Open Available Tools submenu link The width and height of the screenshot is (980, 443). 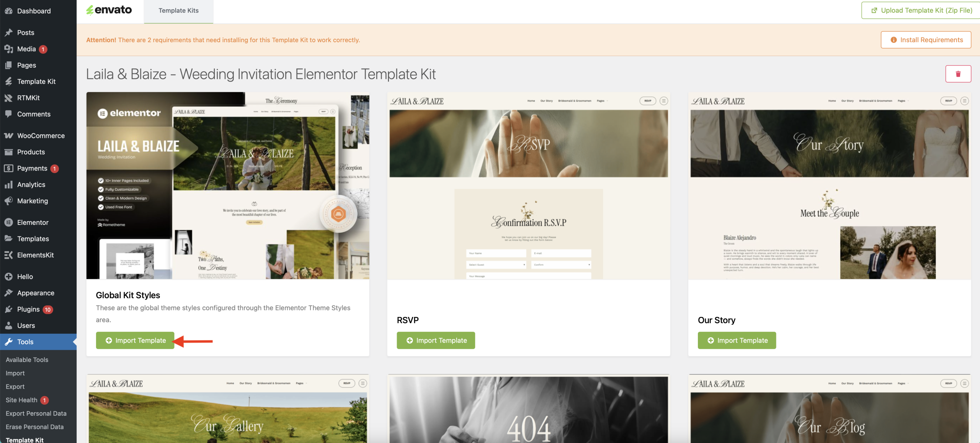tap(27, 360)
